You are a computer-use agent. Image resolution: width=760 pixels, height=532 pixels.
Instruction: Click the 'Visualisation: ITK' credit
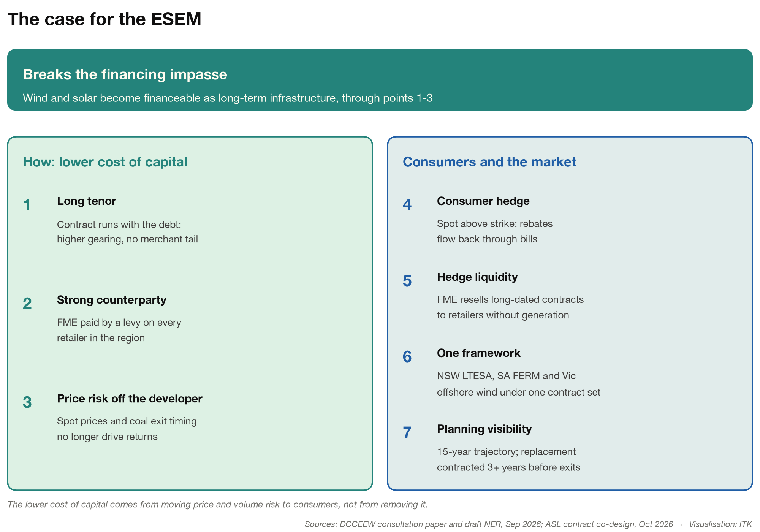point(720,524)
